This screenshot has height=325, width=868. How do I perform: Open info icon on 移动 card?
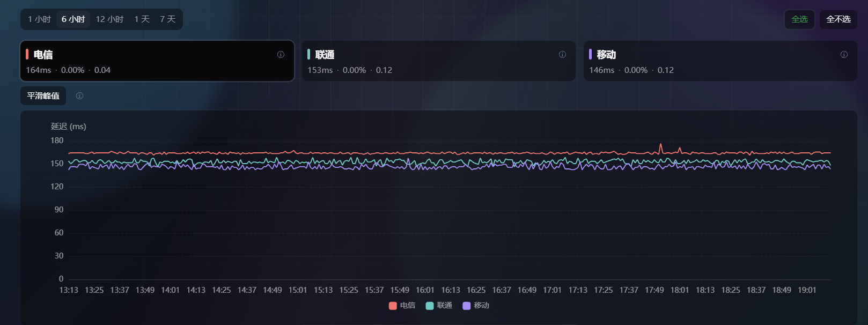(844, 55)
